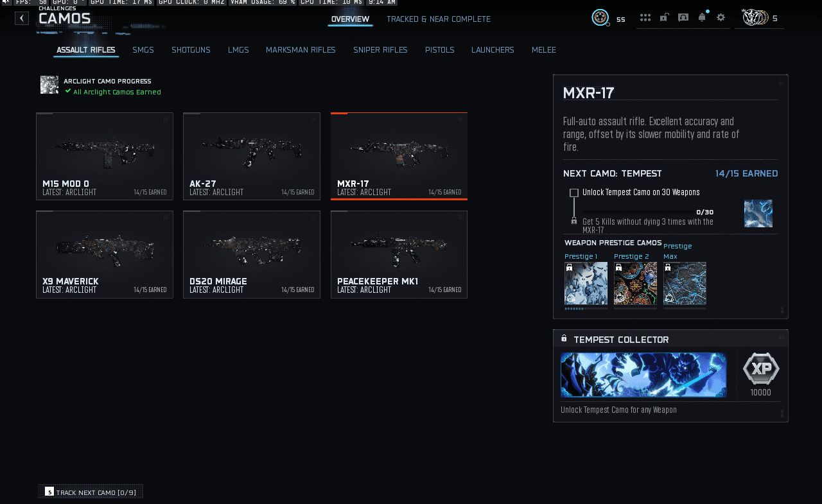
Task: Click the notifications bell icon
Action: coord(701,17)
